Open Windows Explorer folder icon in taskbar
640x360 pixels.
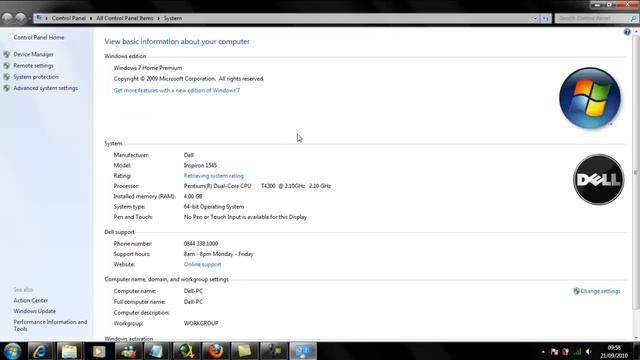click(69, 351)
